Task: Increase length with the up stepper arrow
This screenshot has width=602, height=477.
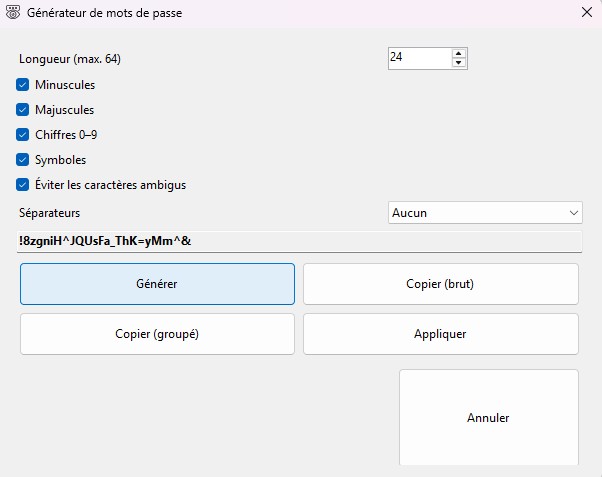Action: click(459, 53)
